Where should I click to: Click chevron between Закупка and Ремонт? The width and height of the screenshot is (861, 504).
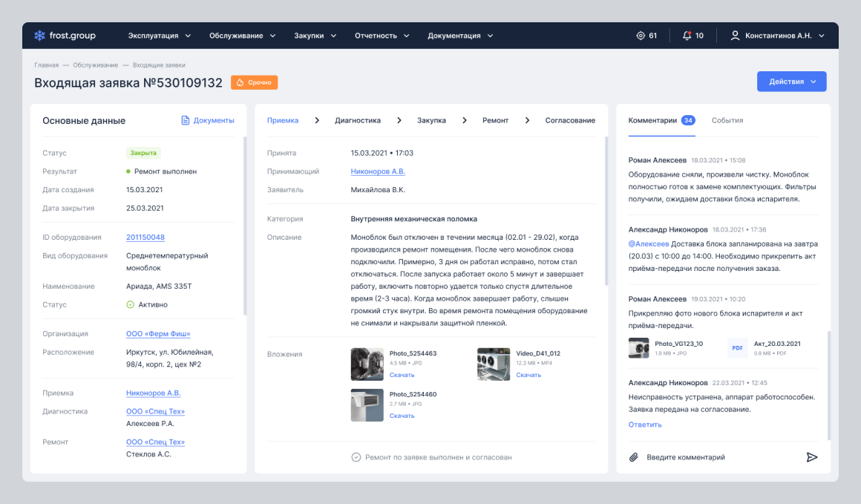465,120
